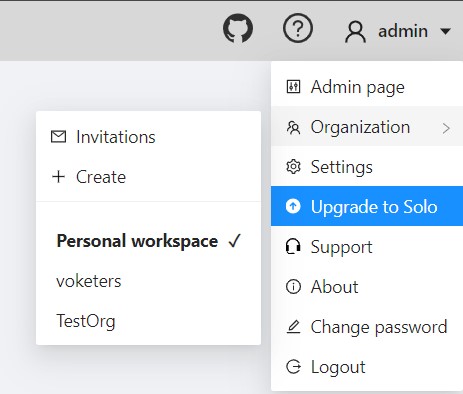Screen dimensions: 463x394
Task: Choose Change password from the menu
Action: coord(367,327)
